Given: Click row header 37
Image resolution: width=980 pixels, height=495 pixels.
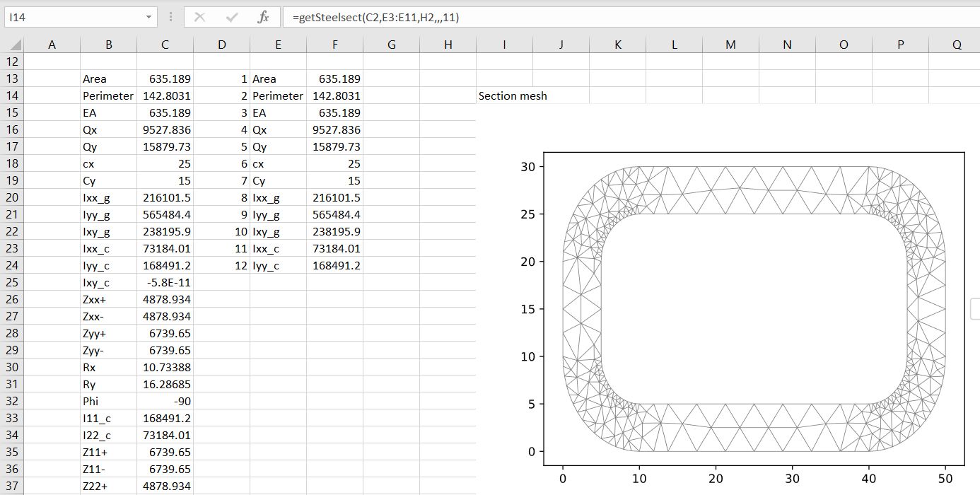Looking at the screenshot, I should point(11,486).
